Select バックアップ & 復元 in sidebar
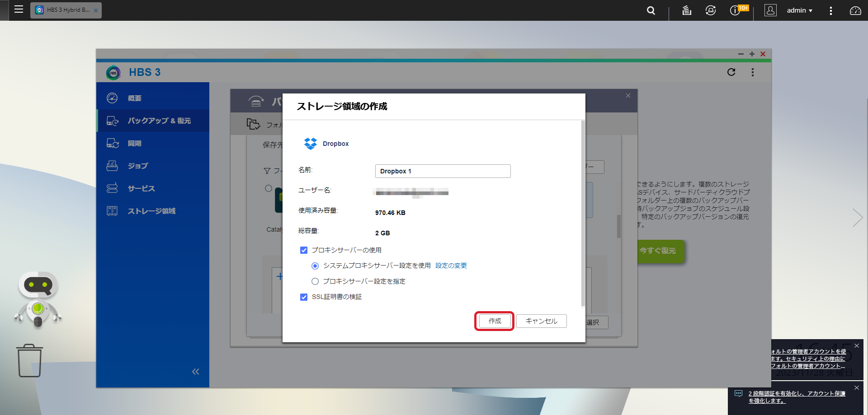868x415 pixels. (x=153, y=121)
